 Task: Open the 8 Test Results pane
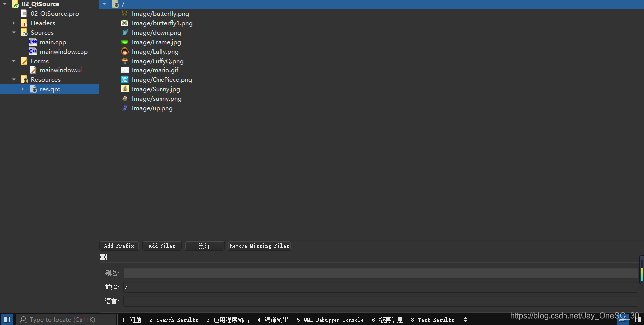coord(432,320)
